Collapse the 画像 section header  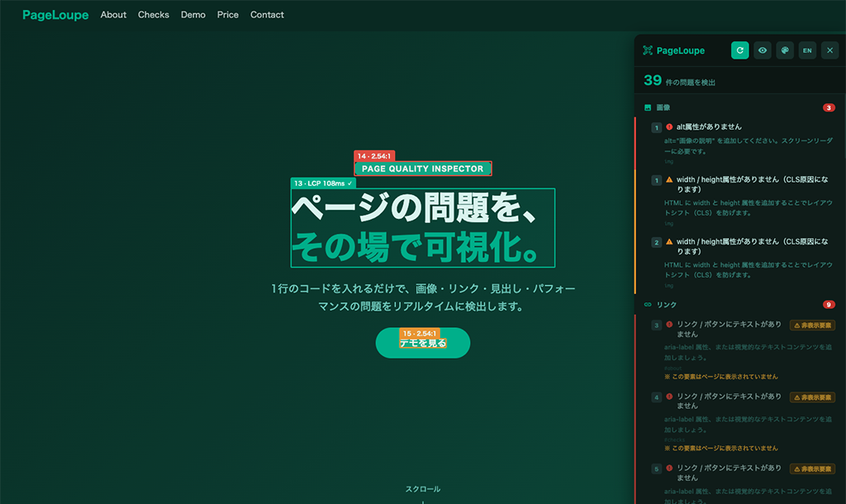click(x=739, y=107)
